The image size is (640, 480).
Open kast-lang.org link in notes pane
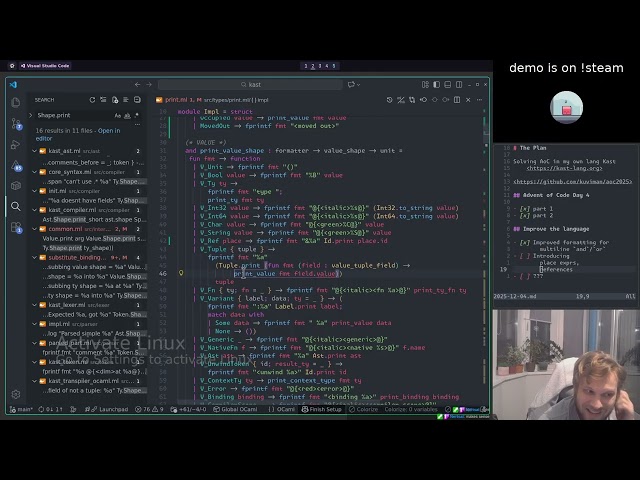tap(564, 168)
